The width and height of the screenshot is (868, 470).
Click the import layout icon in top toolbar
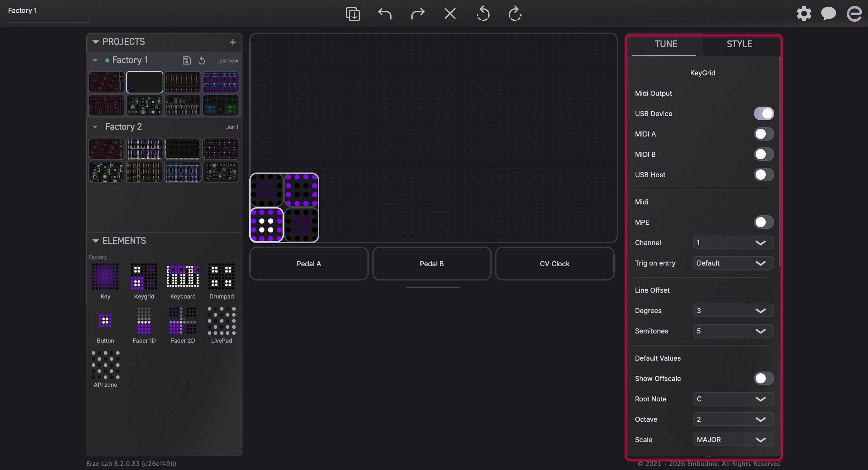pyautogui.click(x=353, y=14)
